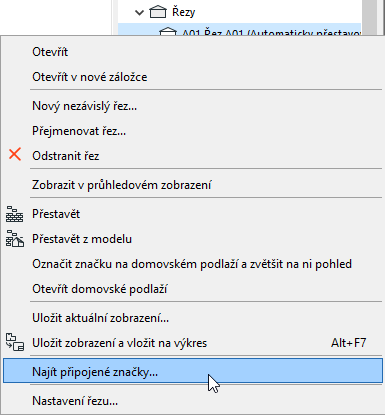Choose Přejmenovat řez...

pos(193,131)
